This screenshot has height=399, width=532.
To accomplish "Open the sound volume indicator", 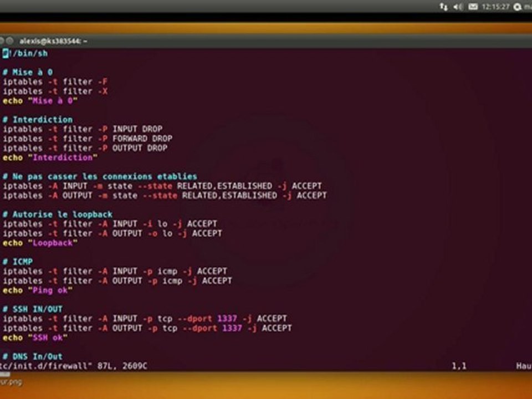I will tap(458, 7).
